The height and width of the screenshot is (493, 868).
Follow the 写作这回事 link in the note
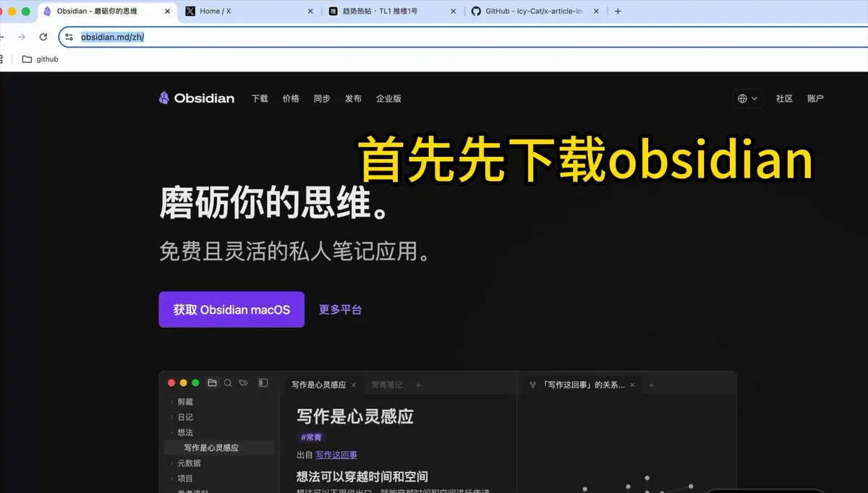336,455
